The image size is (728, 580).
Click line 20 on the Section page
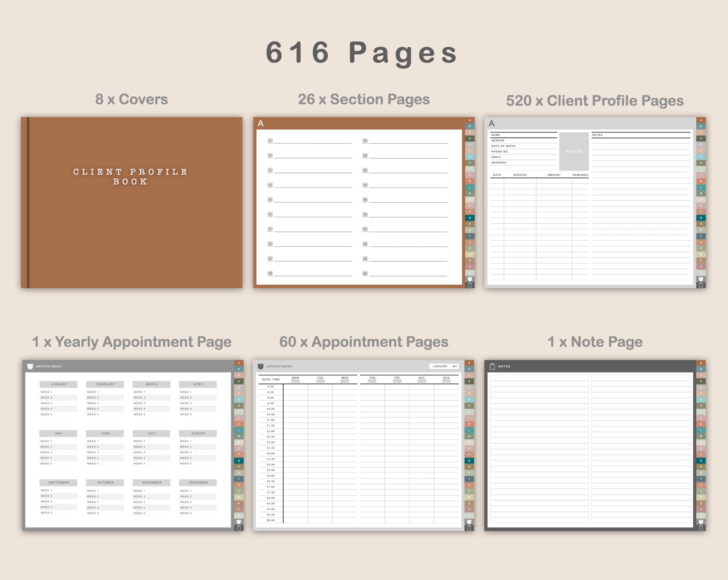click(x=405, y=274)
